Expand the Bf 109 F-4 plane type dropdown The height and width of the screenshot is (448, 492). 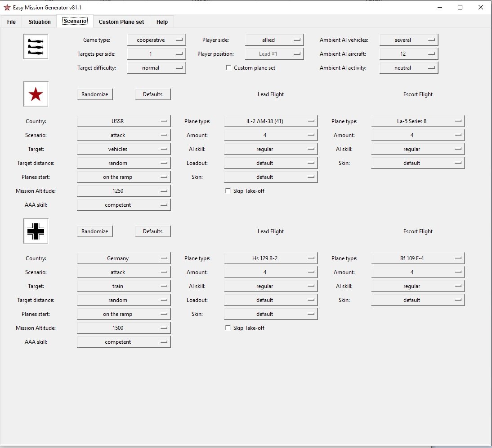[x=418, y=258]
